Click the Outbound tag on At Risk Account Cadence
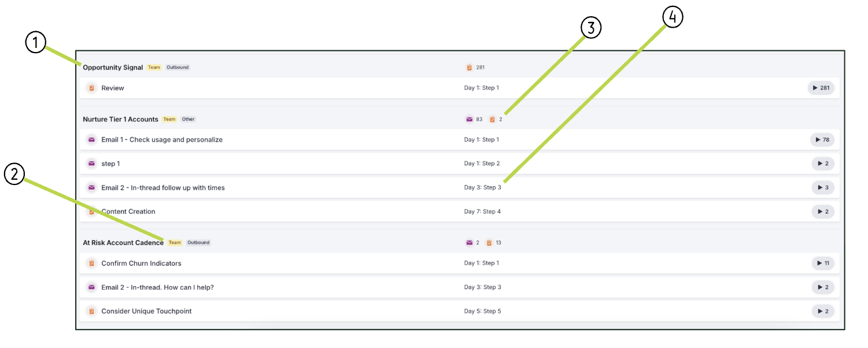Image resolution: width=868 pixels, height=348 pixels. [198, 243]
